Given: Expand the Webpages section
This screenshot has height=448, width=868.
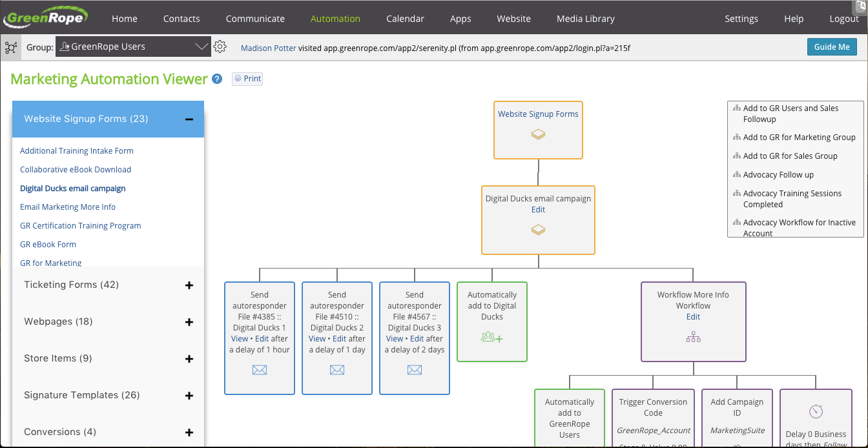Looking at the screenshot, I should pyautogui.click(x=189, y=322).
